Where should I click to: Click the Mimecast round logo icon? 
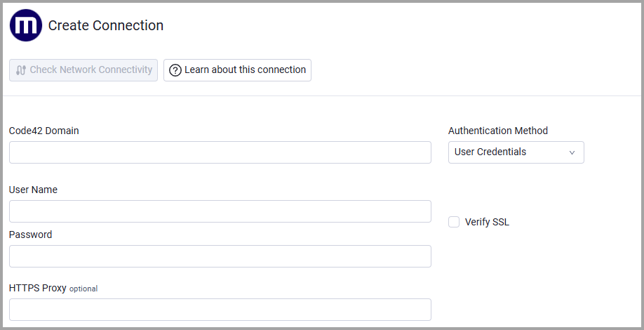[26, 25]
